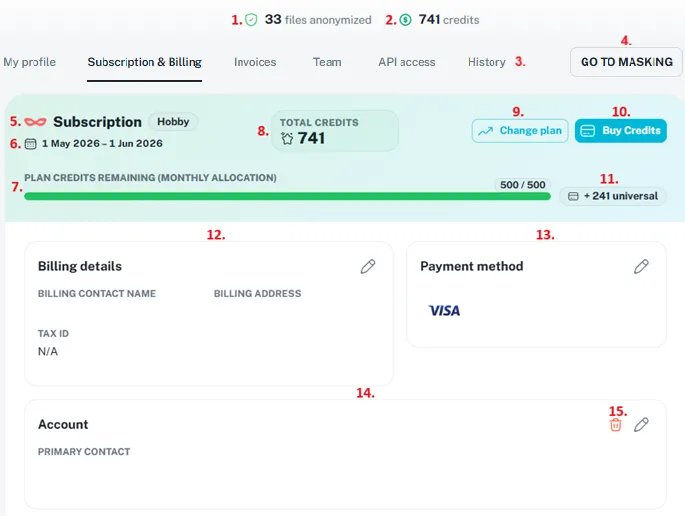Click the BILLING ADDRESS label
This screenshot has height=516, width=685.
pyautogui.click(x=257, y=294)
